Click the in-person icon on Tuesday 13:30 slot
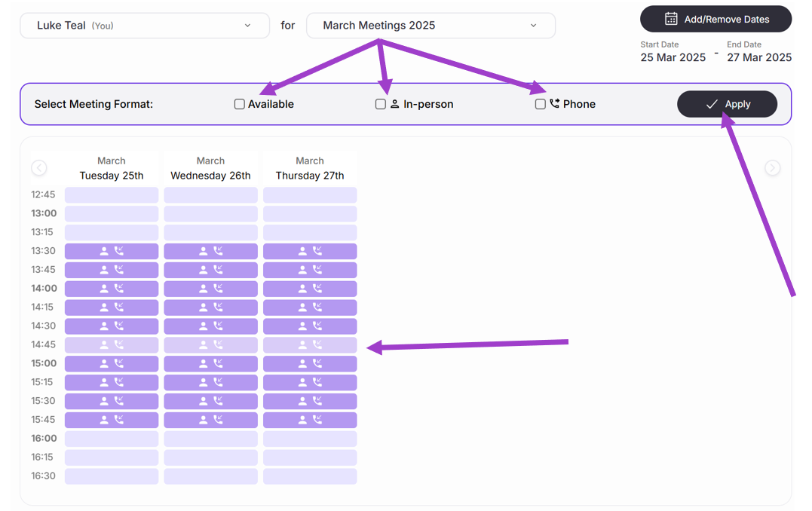Screen dimensions: 812x511 [105, 251]
